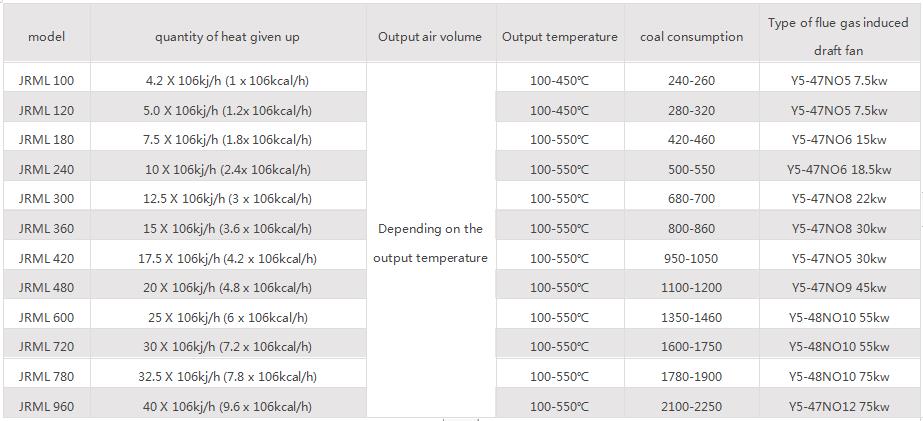Click coal consumption value 2100-2250
Screen dimensions: 923x421
point(692,407)
